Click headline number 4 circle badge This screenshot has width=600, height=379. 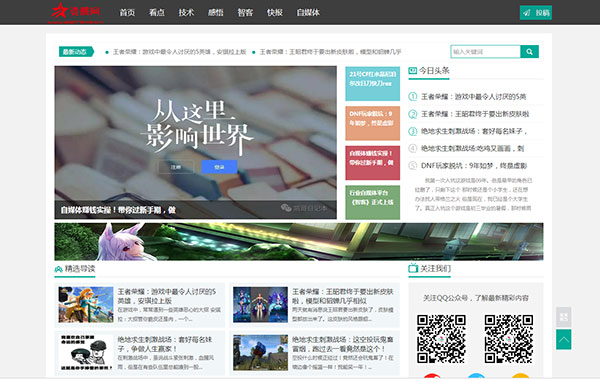[412, 148]
